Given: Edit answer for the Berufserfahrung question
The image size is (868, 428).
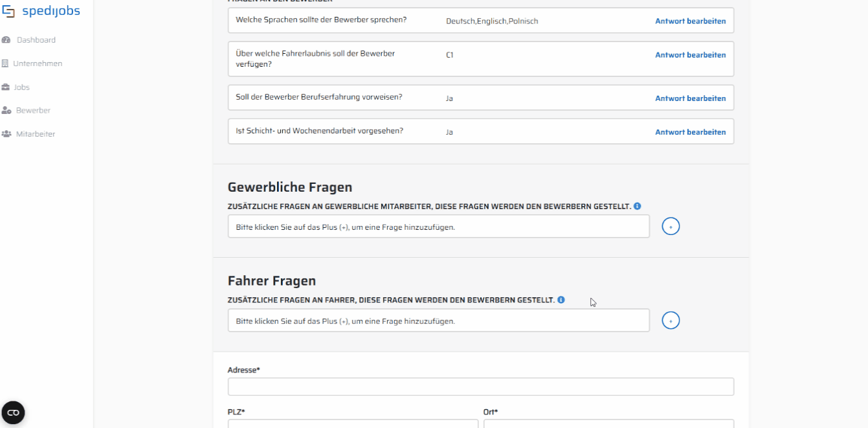Looking at the screenshot, I should [x=690, y=98].
